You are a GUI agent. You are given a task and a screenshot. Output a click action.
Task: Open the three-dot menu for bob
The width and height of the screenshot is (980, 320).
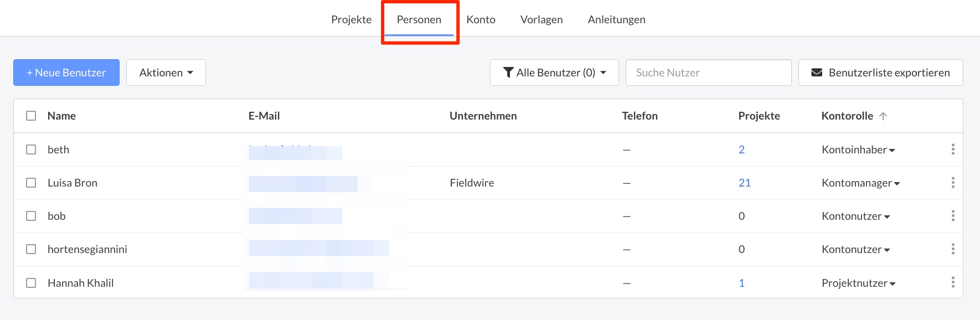tap(953, 216)
